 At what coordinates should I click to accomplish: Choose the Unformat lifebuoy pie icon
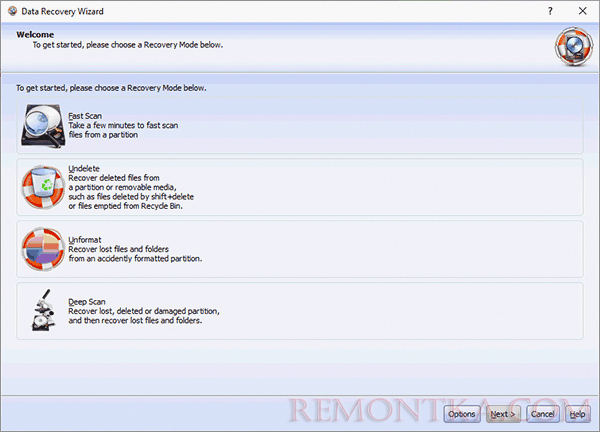coord(41,248)
